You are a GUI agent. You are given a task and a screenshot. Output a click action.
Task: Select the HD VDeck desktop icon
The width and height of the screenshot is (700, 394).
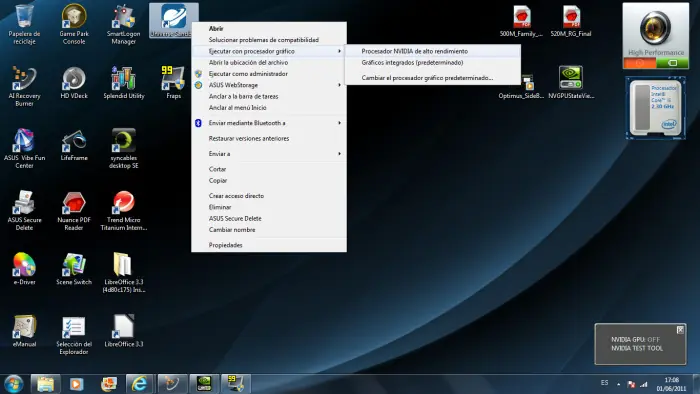pos(74,83)
